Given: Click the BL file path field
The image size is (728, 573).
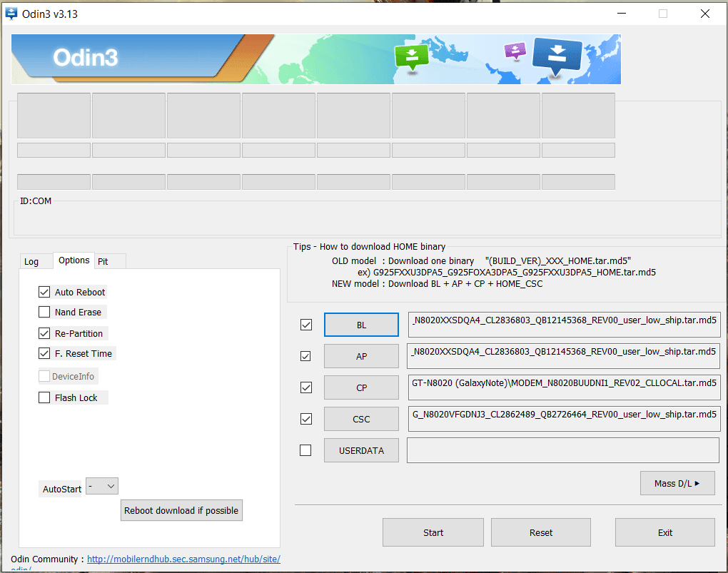Looking at the screenshot, I should point(564,325).
